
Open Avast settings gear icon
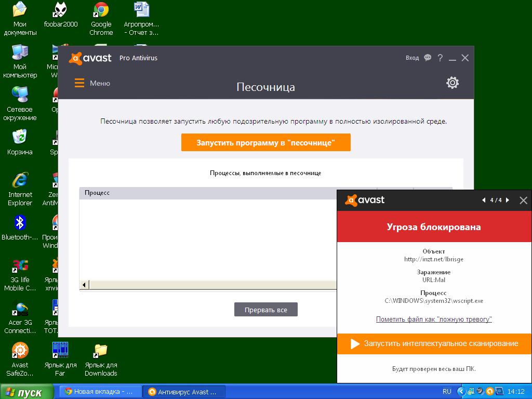(453, 83)
